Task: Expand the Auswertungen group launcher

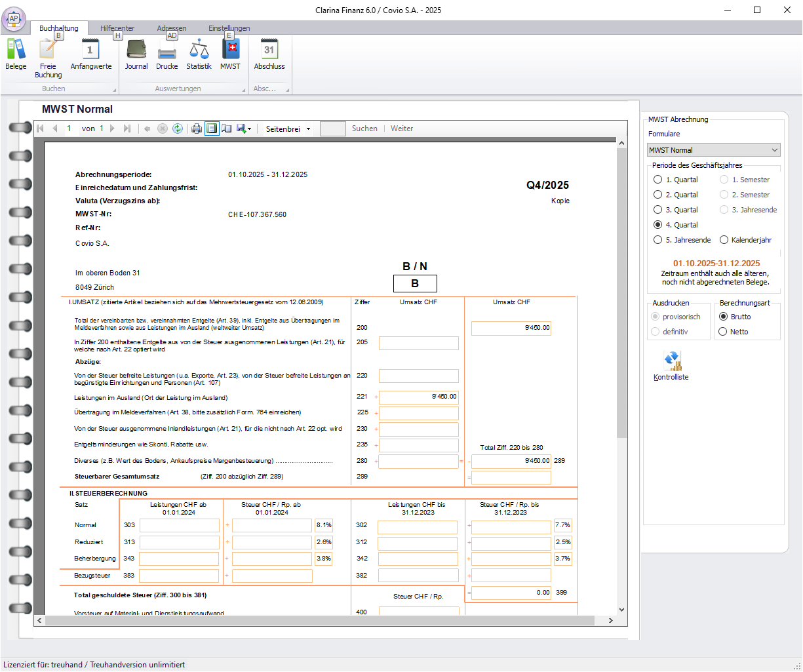Action: tap(244, 90)
